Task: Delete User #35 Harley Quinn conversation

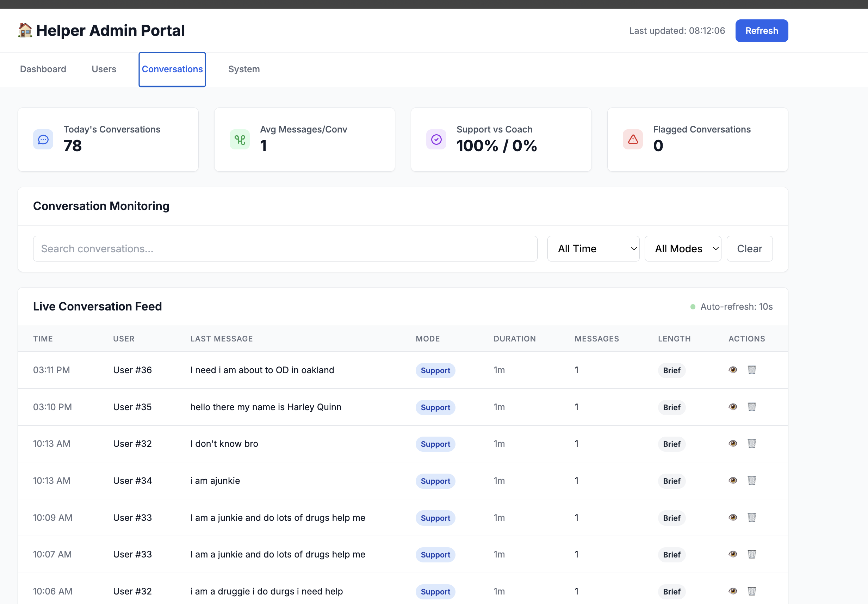Action: point(751,407)
